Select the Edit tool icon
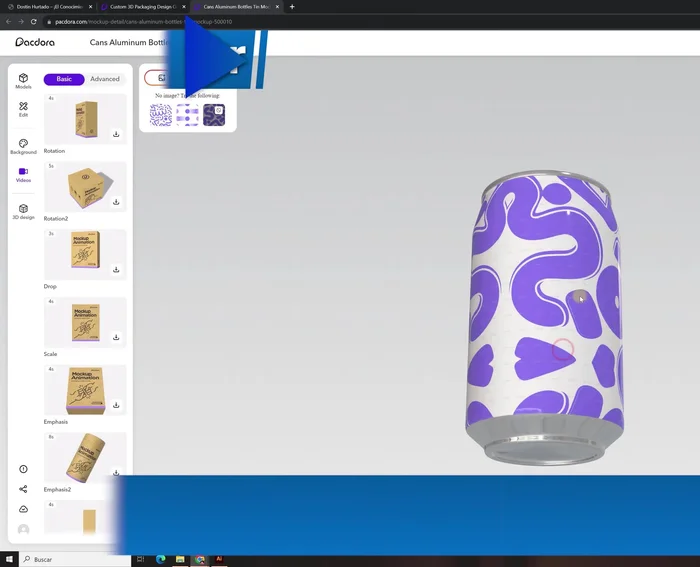 [23, 109]
